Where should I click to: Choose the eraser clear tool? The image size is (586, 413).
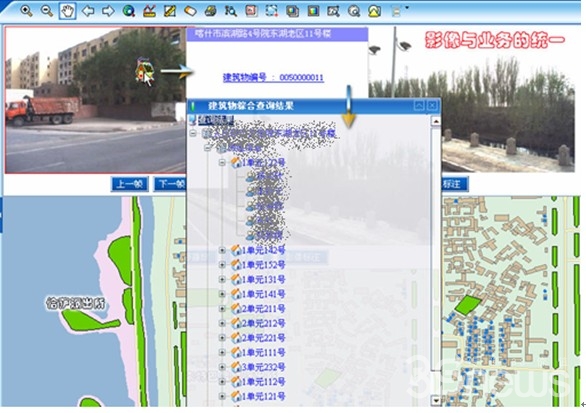[x=190, y=11]
